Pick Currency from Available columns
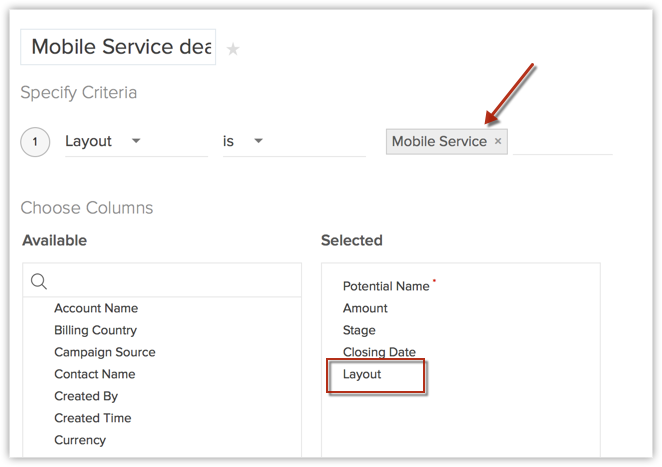 coord(80,440)
